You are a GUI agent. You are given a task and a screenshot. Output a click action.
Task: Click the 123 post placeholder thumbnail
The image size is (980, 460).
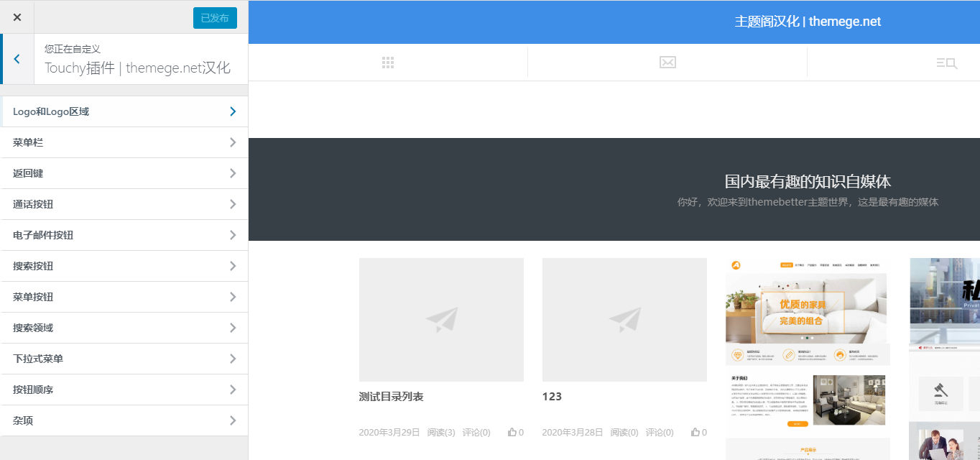coord(624,320)
